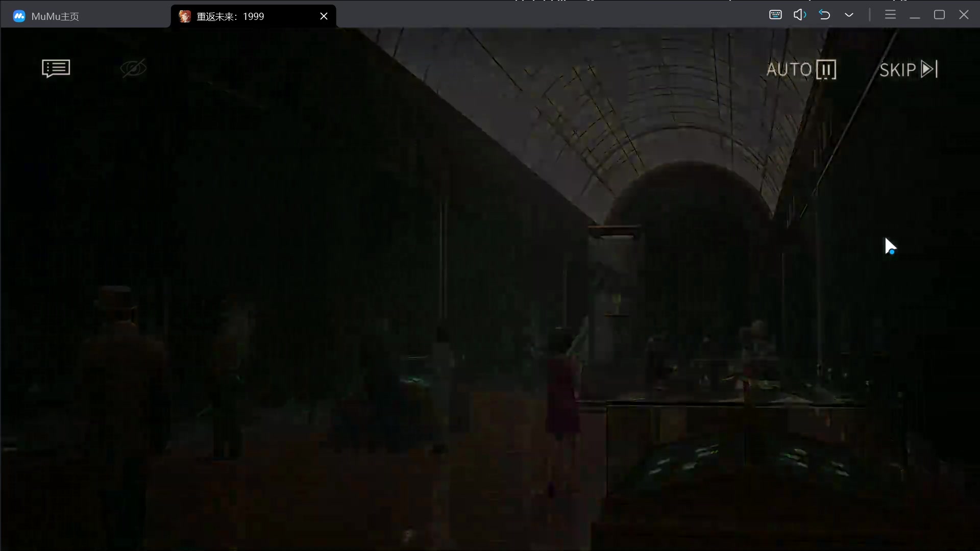
Task: Open the emulator hamburger menu
Action: tap(890, 15)
